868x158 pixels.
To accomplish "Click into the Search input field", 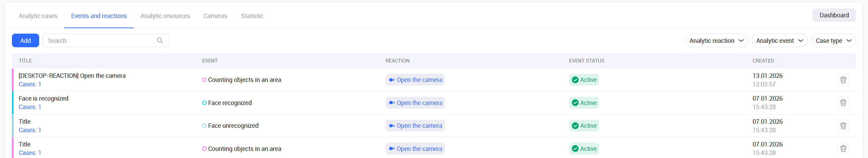I will tap(100, 40).
